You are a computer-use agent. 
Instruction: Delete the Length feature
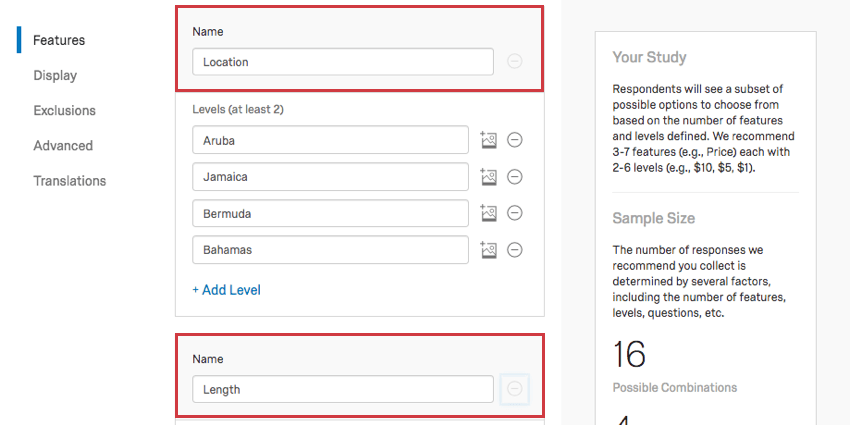514,389
